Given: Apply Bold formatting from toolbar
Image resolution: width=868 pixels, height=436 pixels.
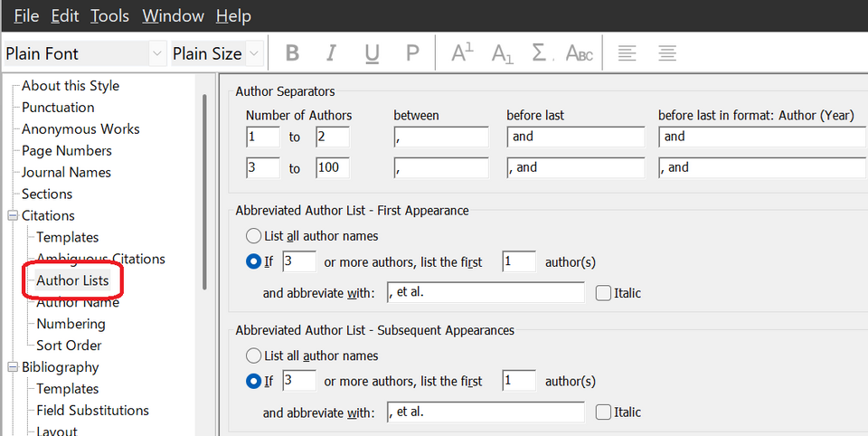Looking at the screenshot, I should 292,53.
